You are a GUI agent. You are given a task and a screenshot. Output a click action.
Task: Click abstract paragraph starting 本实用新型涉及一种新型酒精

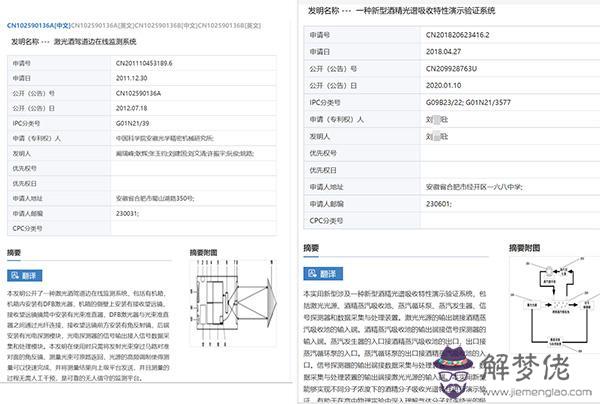point(395,347)
